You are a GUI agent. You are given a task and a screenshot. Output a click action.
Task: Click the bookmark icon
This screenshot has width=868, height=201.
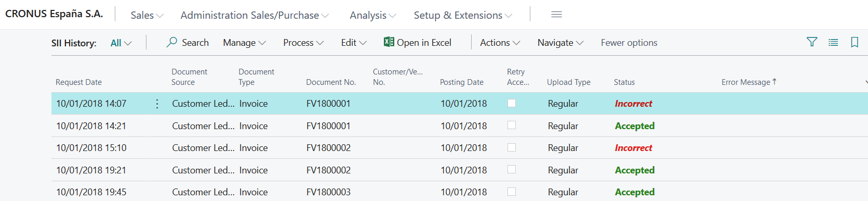854,42
